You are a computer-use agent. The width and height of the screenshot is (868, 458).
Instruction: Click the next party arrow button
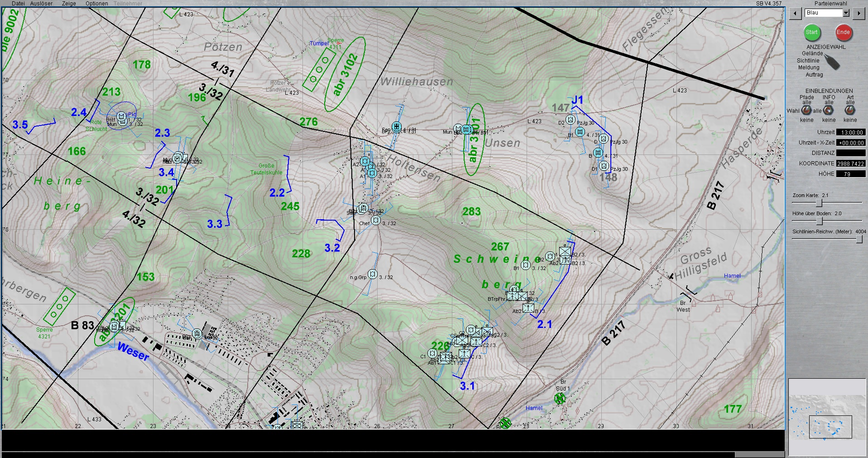click(x=858, y=14)
